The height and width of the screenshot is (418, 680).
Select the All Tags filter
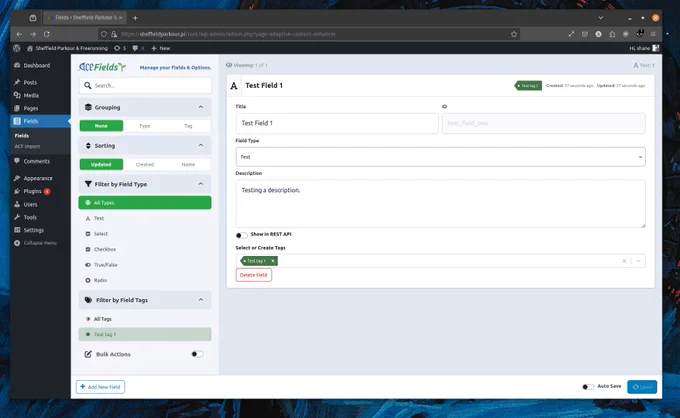[x=145, y=319]
